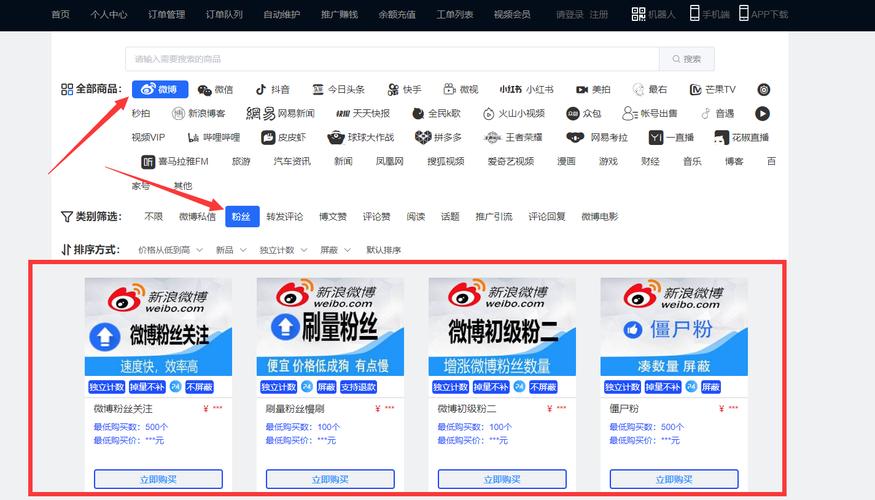Expand the 价格从低到高 sort dropdown
Image resolution: width=875 pixels, height=500 pixels.
coord(170,250)
